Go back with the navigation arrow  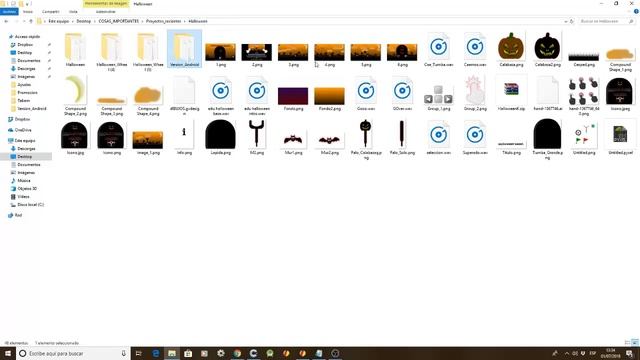pyautogui.click(x=6, y=21)
